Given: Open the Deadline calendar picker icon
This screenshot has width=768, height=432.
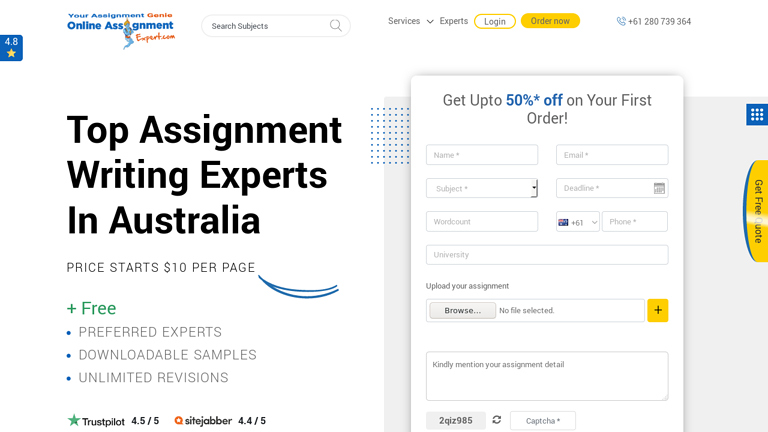Looking at the screenshot, I should coord(659,188).
